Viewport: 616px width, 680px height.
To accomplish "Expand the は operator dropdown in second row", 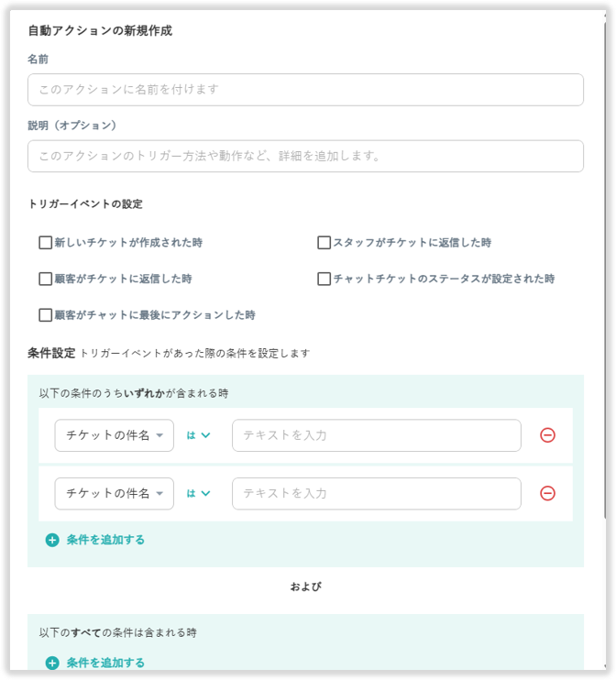I will pyautogui.click(x=199, y=493).
